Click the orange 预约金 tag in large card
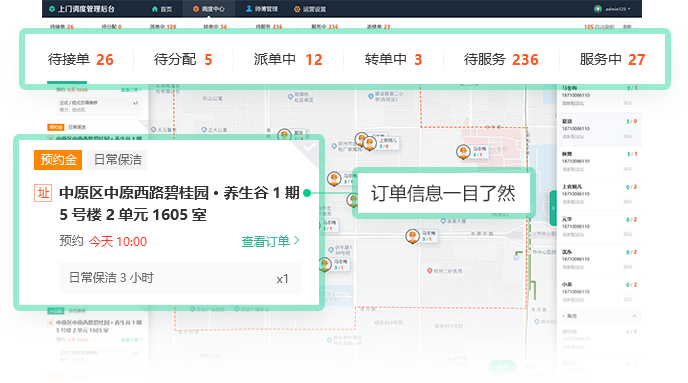Image resolution: width=688 pixels, height=383 pixels. (x=58, y=160)
